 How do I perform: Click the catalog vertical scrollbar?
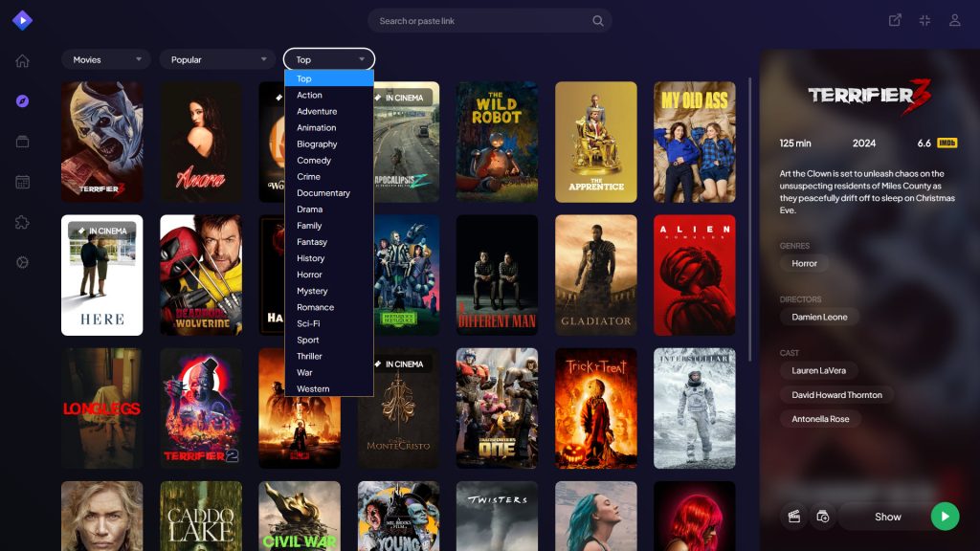pyautogui.click(x=749, y=219)
